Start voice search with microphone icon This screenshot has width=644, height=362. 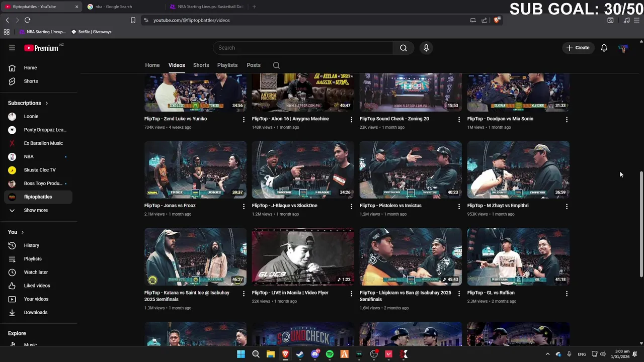click(x=426, y=48)
